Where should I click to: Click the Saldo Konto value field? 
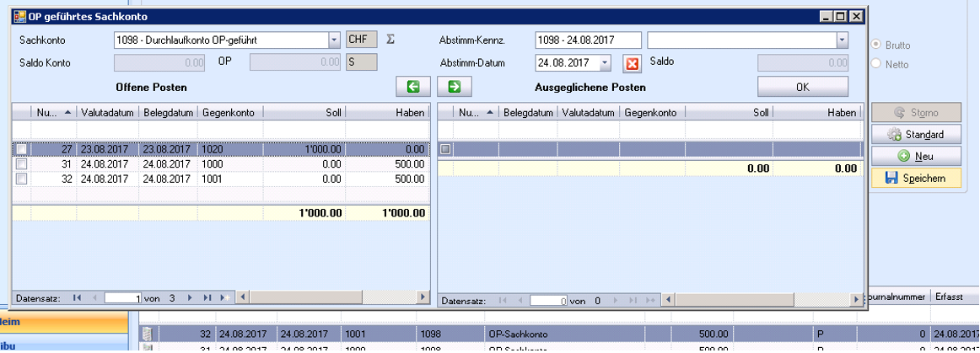159,62
